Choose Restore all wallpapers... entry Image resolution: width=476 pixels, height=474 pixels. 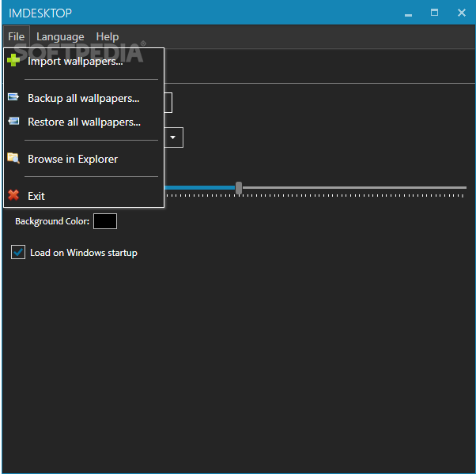coord(84,122)
